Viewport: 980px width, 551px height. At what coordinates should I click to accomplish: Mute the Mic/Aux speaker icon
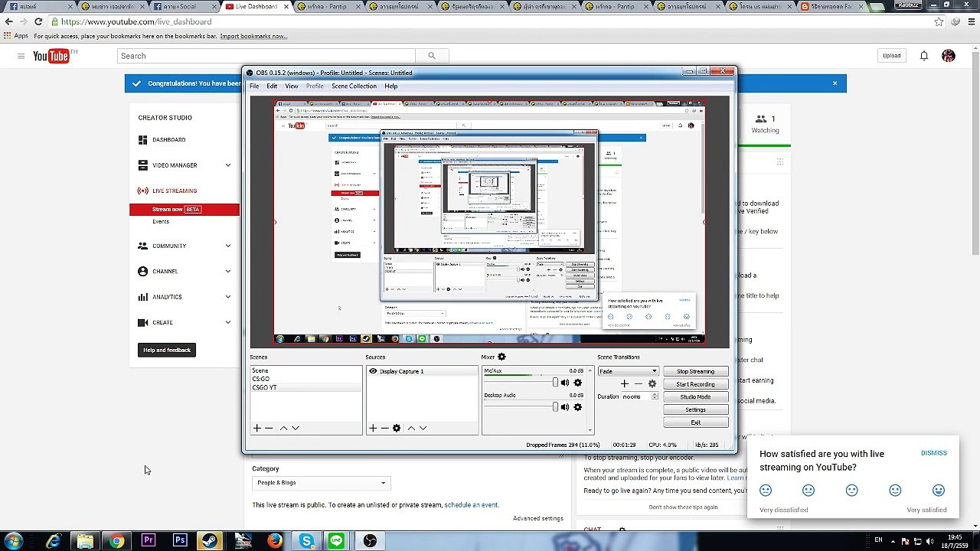[565, 383]
